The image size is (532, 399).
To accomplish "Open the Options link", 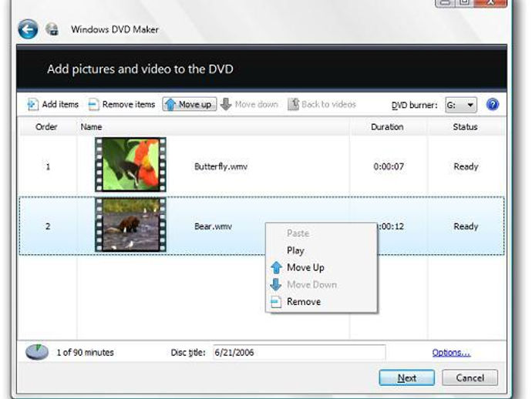I will click(451, 353).
